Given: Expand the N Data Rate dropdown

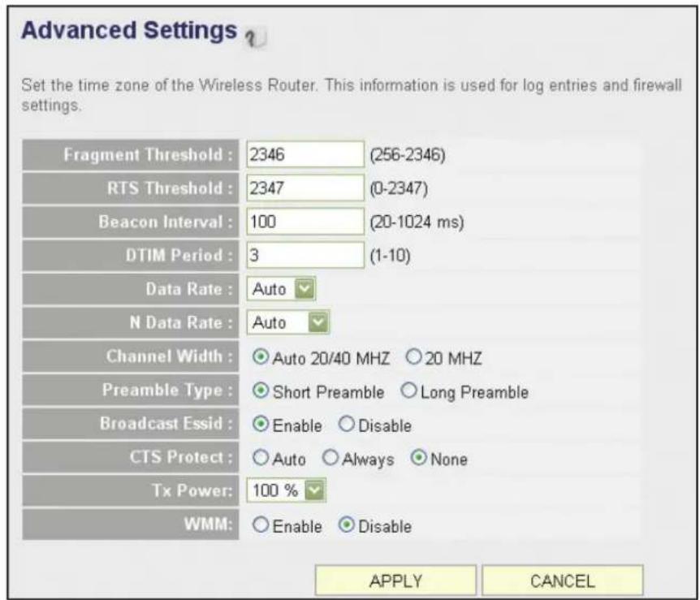Looking at the screenshot, I should (288, 322).
